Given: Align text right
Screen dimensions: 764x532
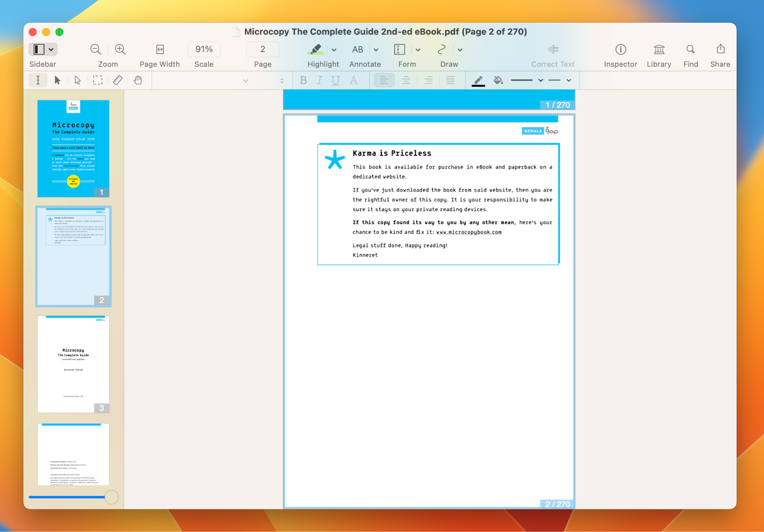Looking at the screenshot, I should (428, 80).
